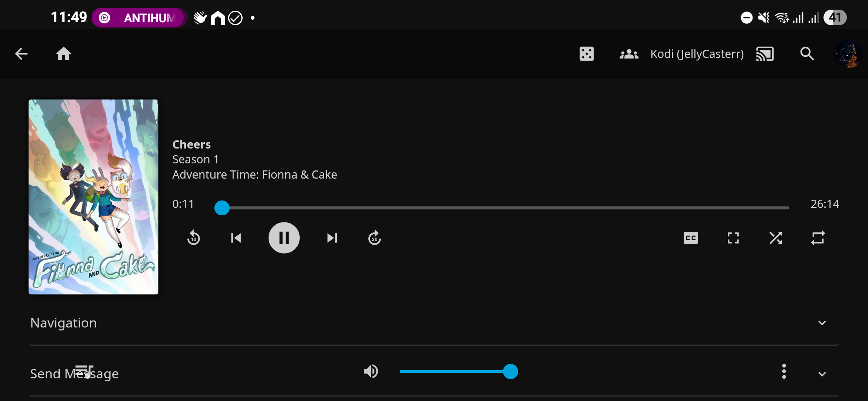Skip to the next track

(332, 238)
